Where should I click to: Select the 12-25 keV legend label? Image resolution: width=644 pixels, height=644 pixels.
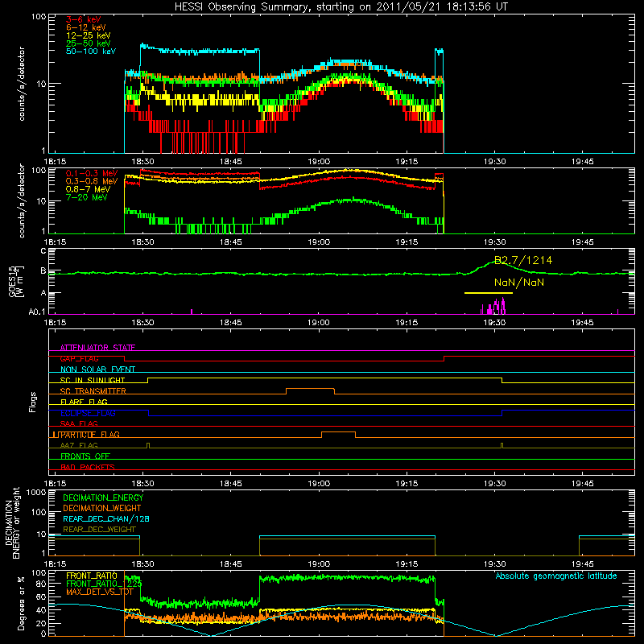[x=88, y=35]
